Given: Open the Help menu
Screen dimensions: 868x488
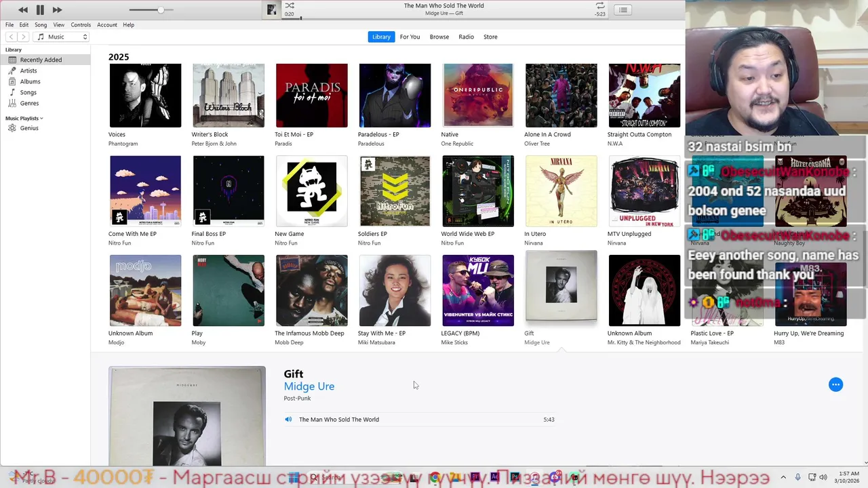Looking at the screenshot, I should (x=128, y=24).
